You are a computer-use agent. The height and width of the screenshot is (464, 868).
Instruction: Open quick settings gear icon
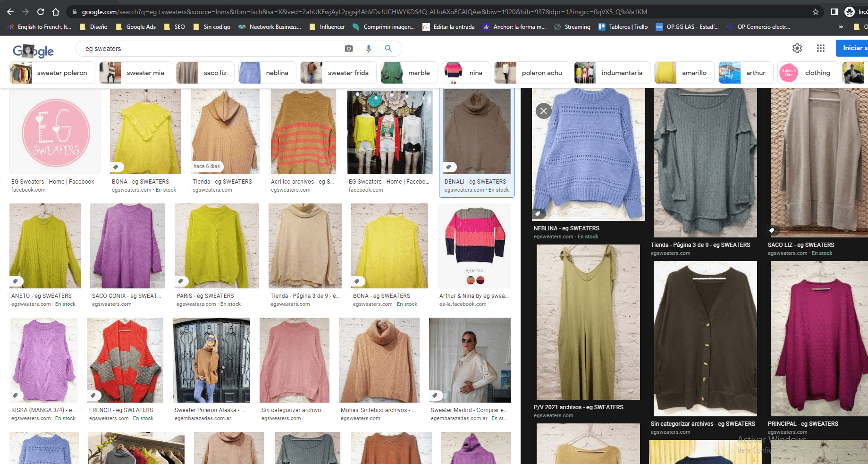pyautogui.click(x=797, y=48)
